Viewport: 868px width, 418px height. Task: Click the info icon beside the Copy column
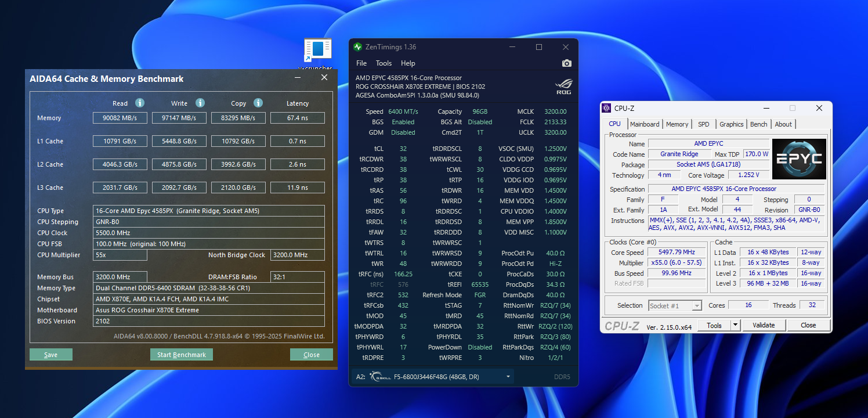coord(258,103)
